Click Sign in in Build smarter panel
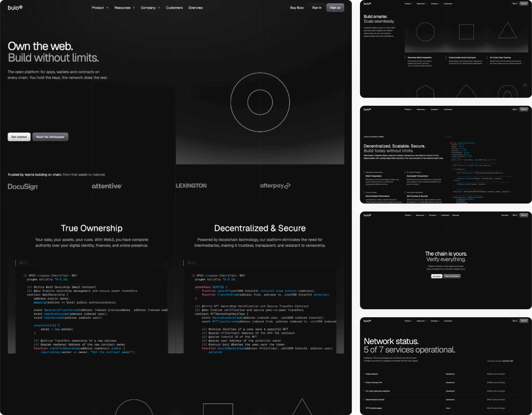This screenshot has height=415, width=532. [x=515, y=4]
